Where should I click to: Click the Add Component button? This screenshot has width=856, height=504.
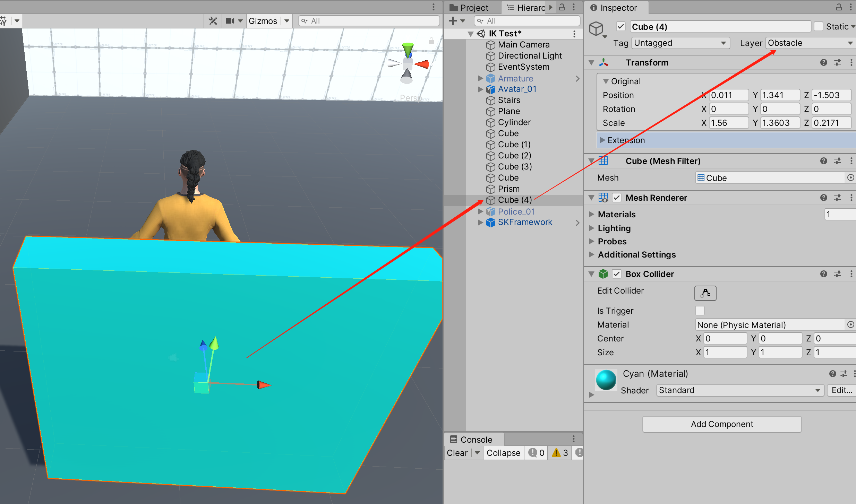(x=722, y=424)
